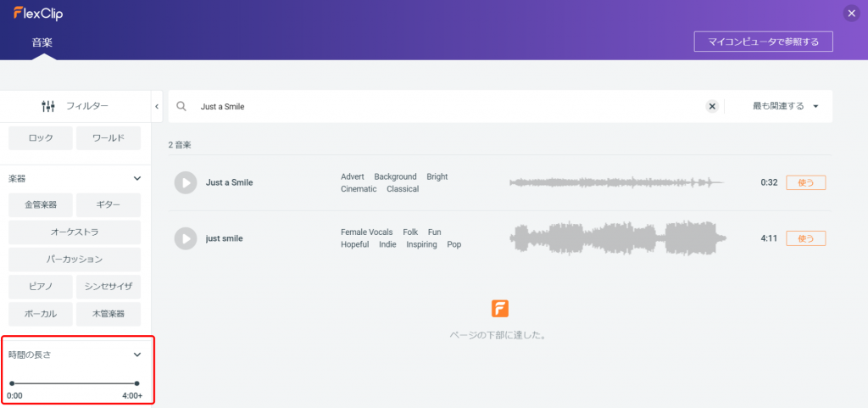Click the FlexClip logo
Screen dimensions: 868x408
pyautogui.click(x=38, y=14)
